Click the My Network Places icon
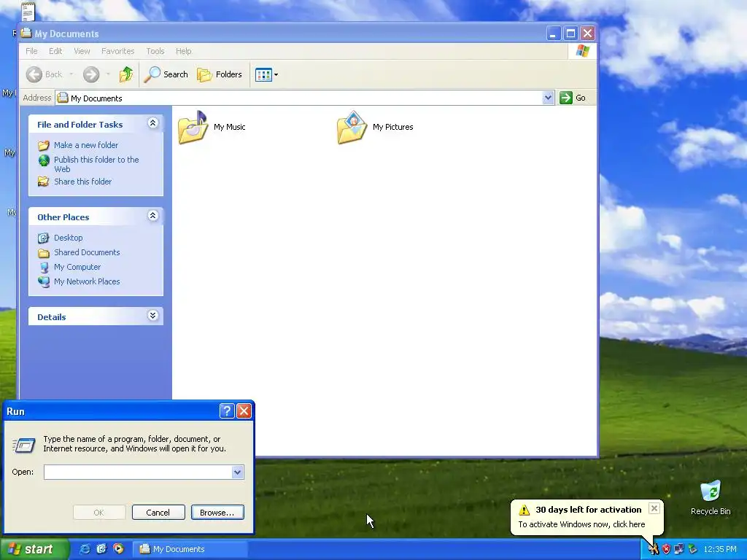The image size is (747, 560). (43, 281)
